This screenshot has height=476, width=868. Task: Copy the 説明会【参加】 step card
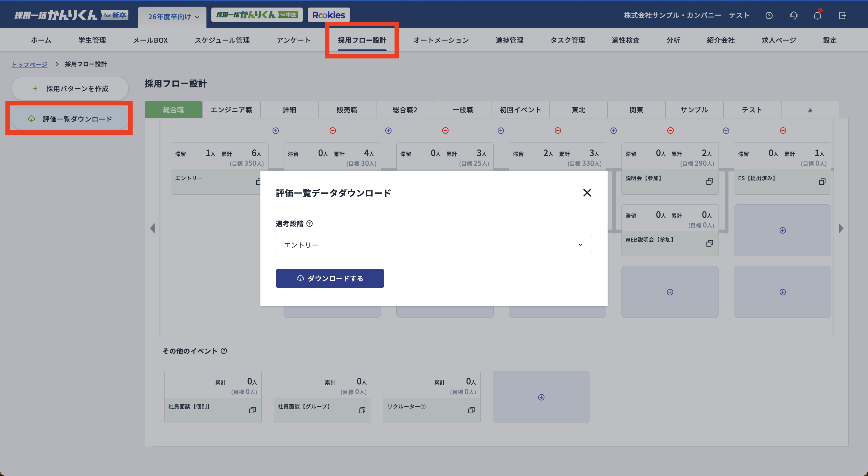coord(710,182)
